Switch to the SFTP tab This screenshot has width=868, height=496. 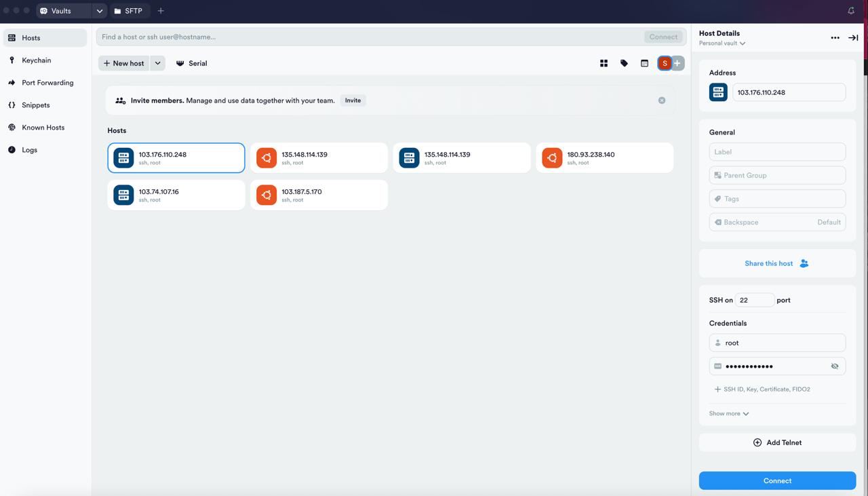coord(129,11)
